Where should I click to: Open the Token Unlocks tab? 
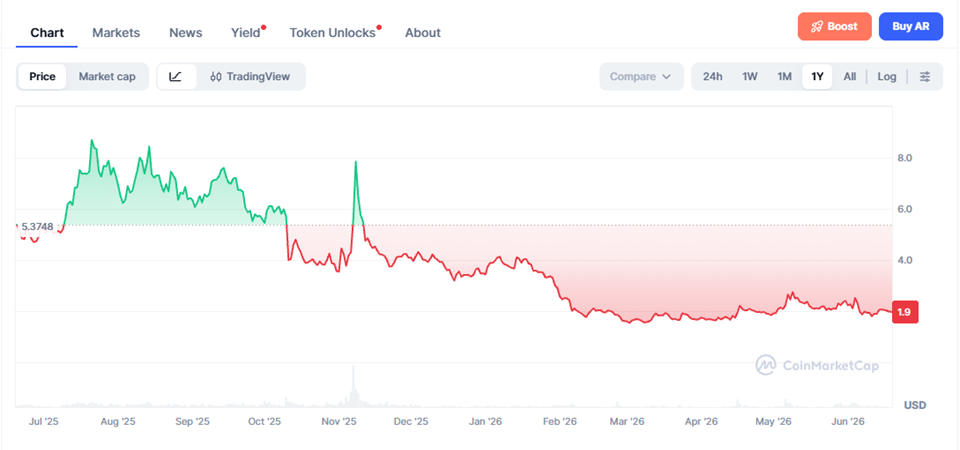(332, 32)
